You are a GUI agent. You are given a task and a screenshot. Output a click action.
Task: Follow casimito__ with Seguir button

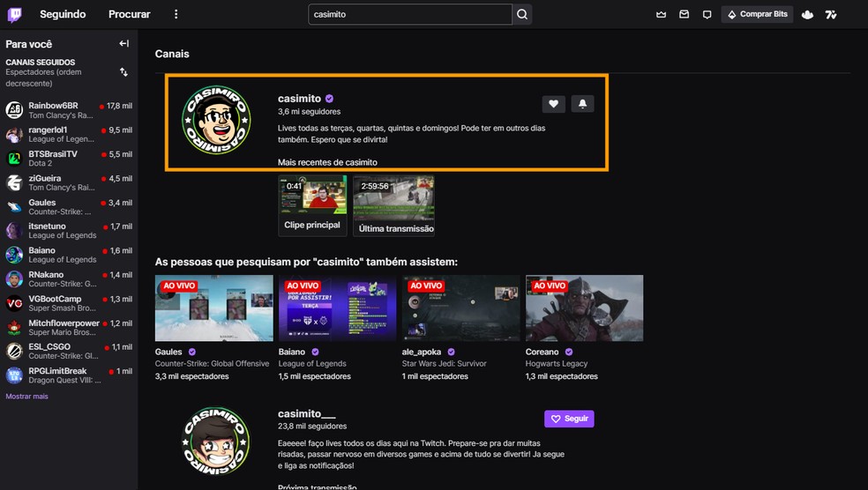tap(569, 419)
